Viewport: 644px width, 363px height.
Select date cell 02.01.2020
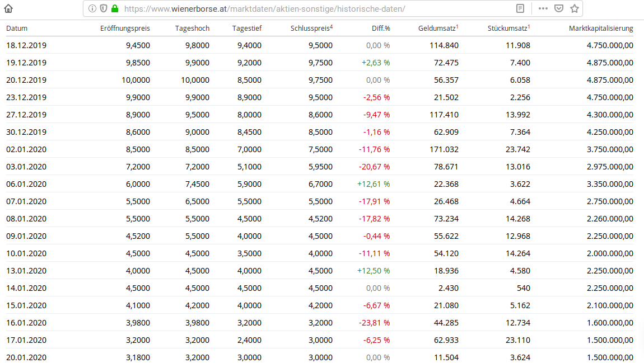[26, 149]
